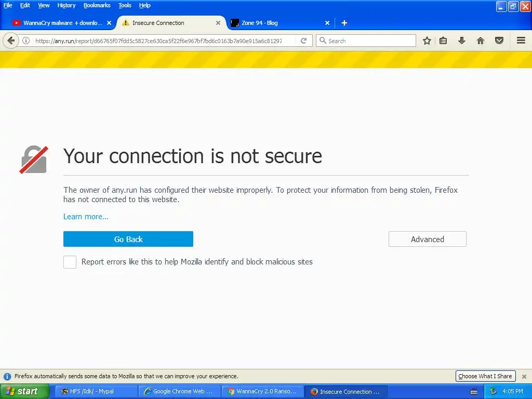Open the Pocket icon in toolbar
This screenshot has width=532, height=399.
pyautogui.click(x=499, y=41)
